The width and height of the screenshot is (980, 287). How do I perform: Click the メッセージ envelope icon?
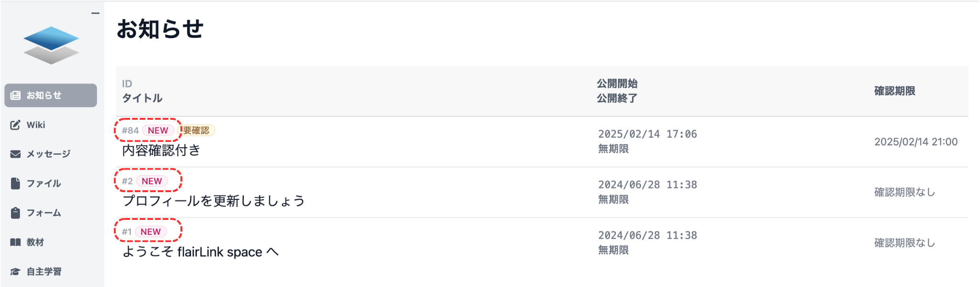tap(15, 154)
